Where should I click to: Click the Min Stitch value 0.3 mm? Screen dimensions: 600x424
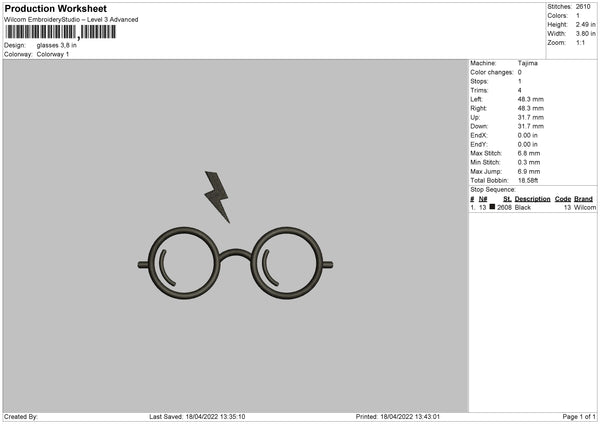click(529, 162)
